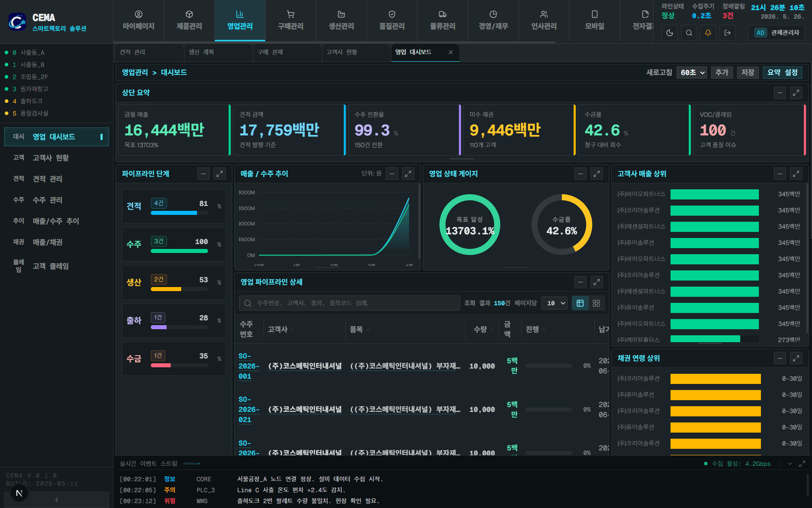Click the 미수 채권 summary card
The image size is (812, 508).
(x=519, y=130)
